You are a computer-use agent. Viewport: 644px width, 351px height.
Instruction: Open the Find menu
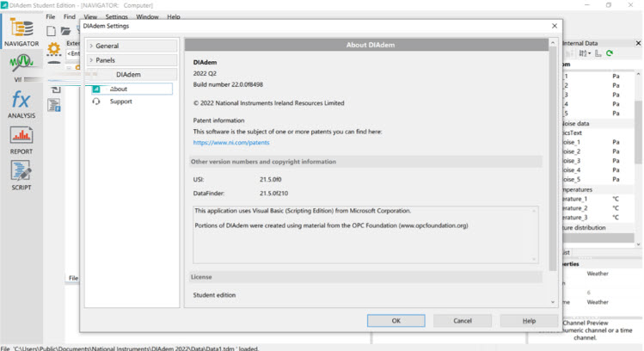click(x=69, y=16)
